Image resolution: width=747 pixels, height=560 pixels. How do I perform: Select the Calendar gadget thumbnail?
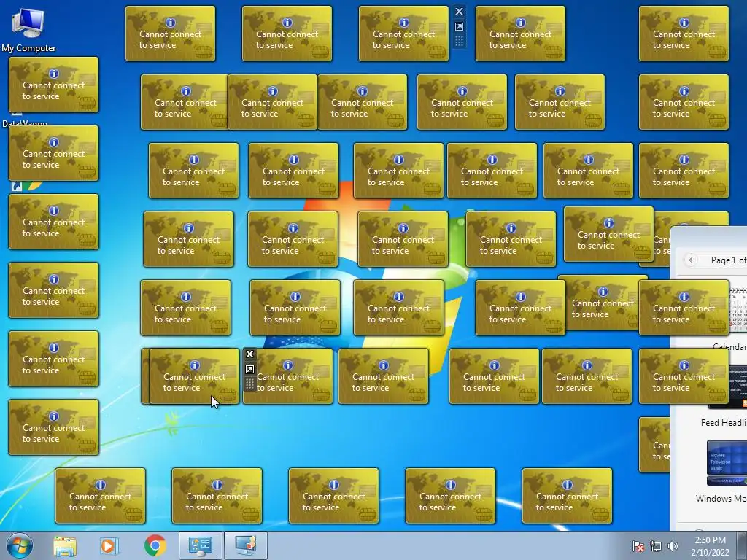point(738,309)
